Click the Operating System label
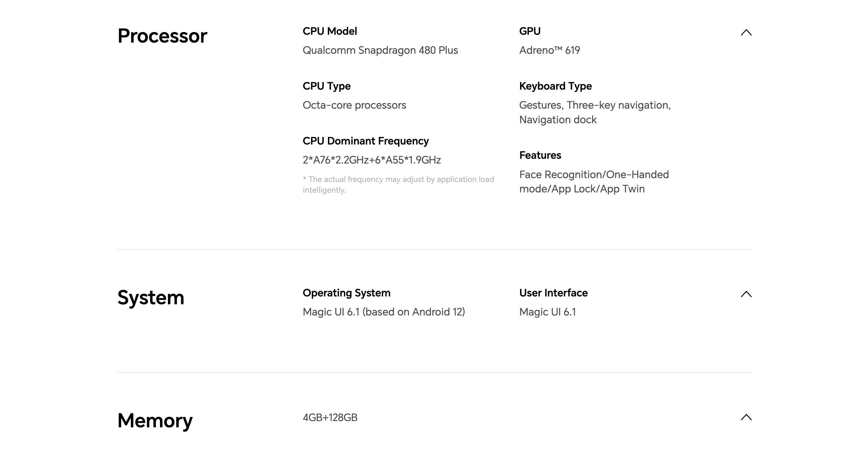 pos(346,293)
